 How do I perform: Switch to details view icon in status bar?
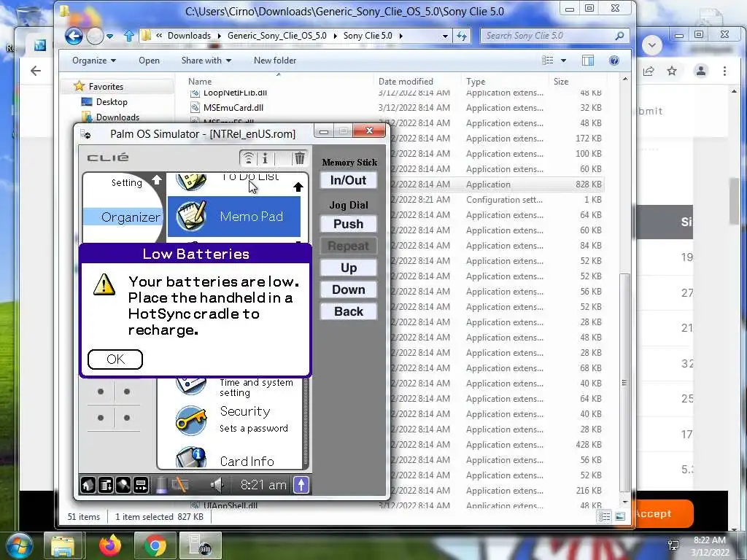pos(604,517)
